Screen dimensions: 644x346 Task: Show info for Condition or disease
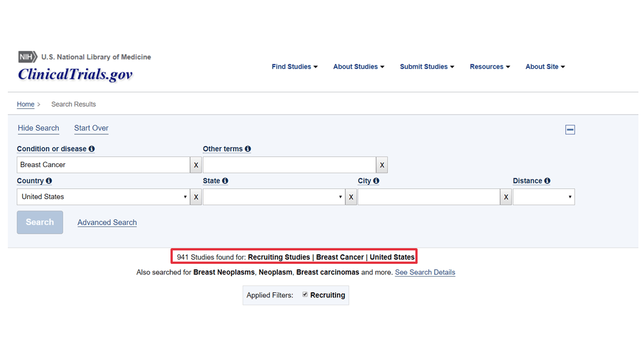click(92, 149)
